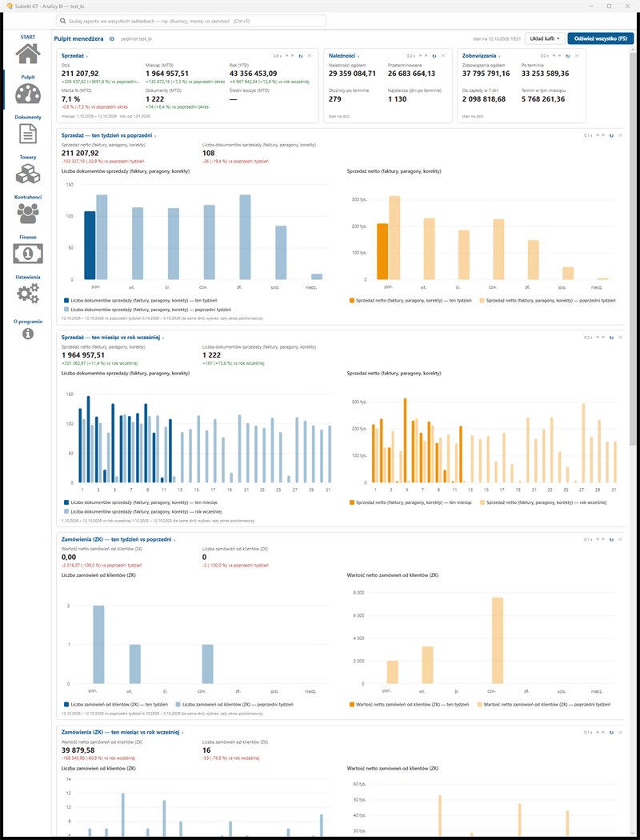Image resolution: width=640 pixels, height=840 pixels.
Task: Refresh the Sprzedaż summary tile
Action: pyautogui.click(x=301, y=56)
